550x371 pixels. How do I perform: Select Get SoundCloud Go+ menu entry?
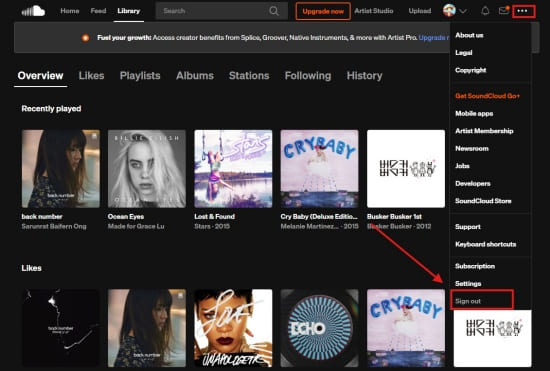point(487,96)
